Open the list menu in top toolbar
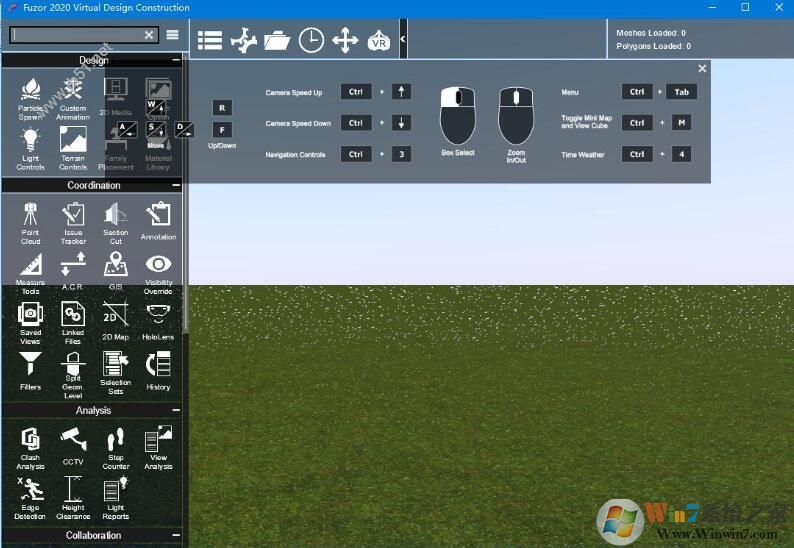The image size is (794, 548). pos(210,41)
